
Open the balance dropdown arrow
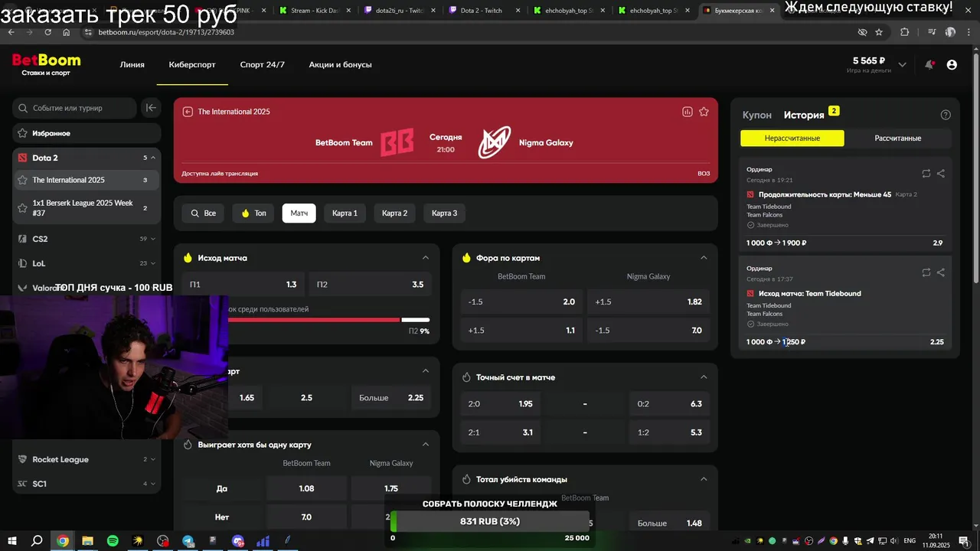click(903, 65)
